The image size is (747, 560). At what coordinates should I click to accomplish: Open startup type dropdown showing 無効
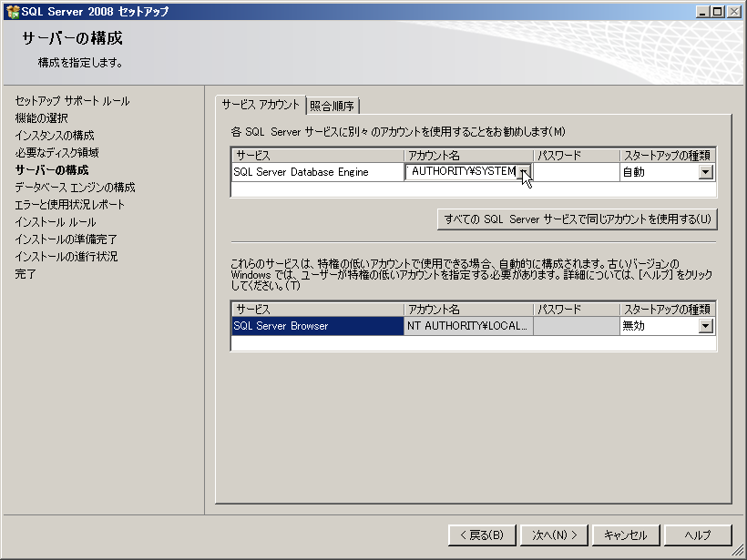tap(706, 326)
